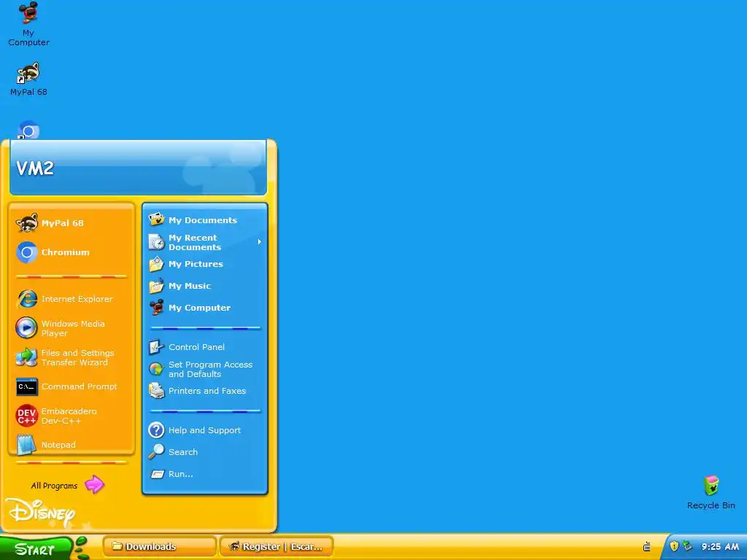The image size is (747, 560).
Task: Click the My Music folder icon
Action: click(156, 286)
